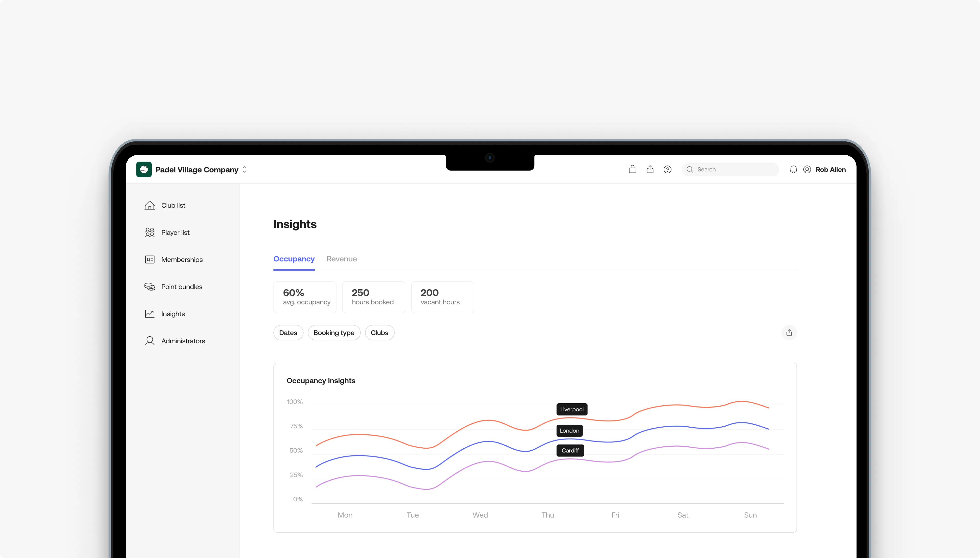This screenshot has height=558, width=980.
Task: Click the Liverpool label on chart
Action: tap(572, 409)
